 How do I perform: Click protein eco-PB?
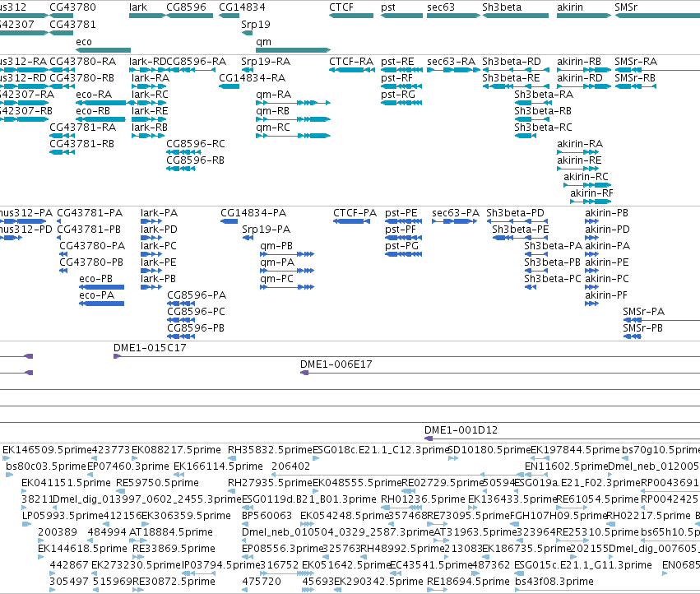tap(101, 287)
